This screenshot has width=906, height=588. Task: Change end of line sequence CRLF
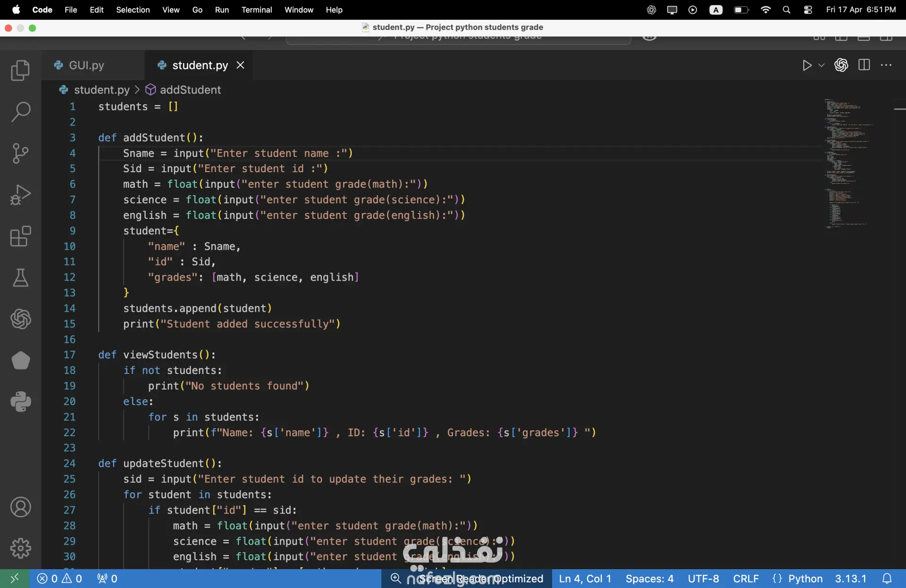click(x=746, y=579)
